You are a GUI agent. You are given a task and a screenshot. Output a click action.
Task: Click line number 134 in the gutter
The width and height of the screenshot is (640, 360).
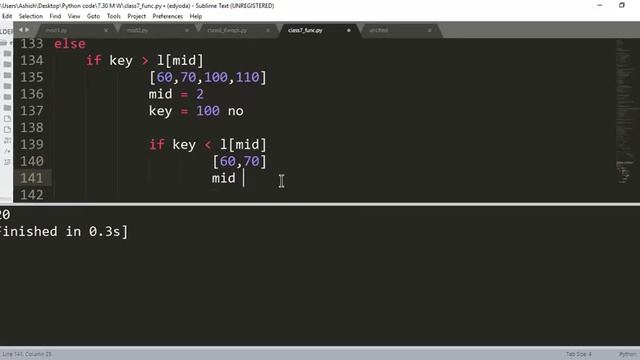pos(32,60)
